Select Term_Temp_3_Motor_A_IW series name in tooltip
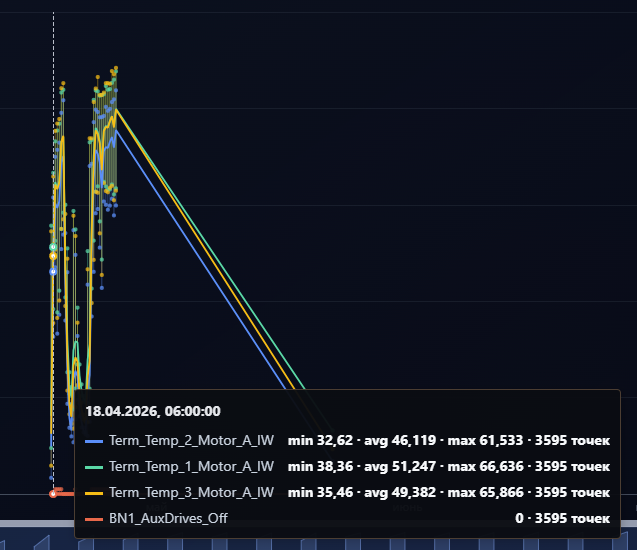637x550 pixels. click(191, 492)
